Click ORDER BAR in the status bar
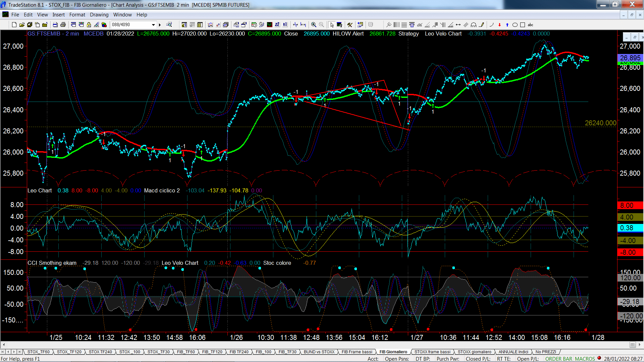The height and width of the screenshot is (362, 644). click(559, 359)
